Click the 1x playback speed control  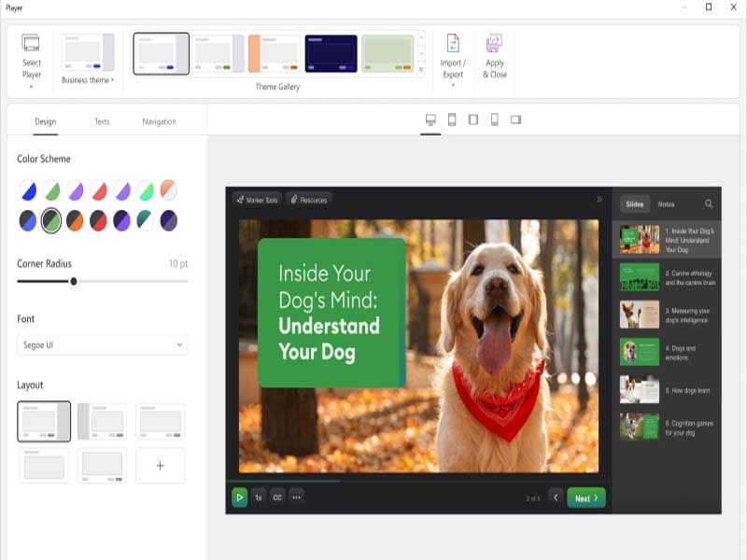tap(259, 497)
